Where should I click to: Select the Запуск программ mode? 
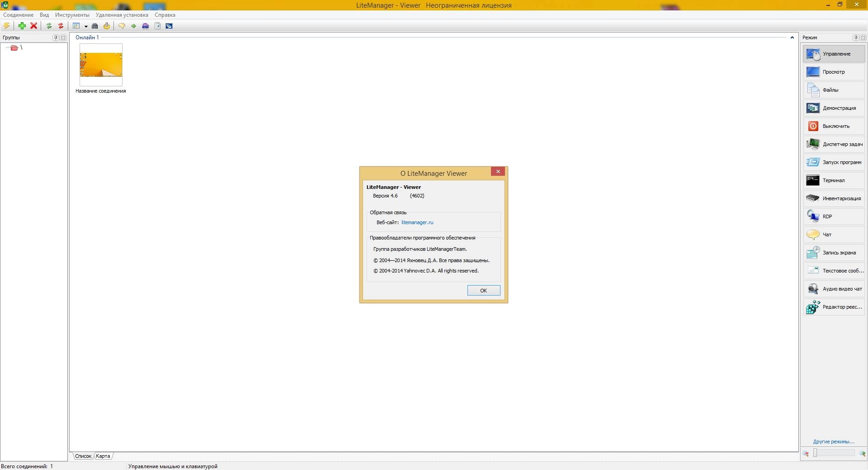pyautogui.click(x=834, y=162)
